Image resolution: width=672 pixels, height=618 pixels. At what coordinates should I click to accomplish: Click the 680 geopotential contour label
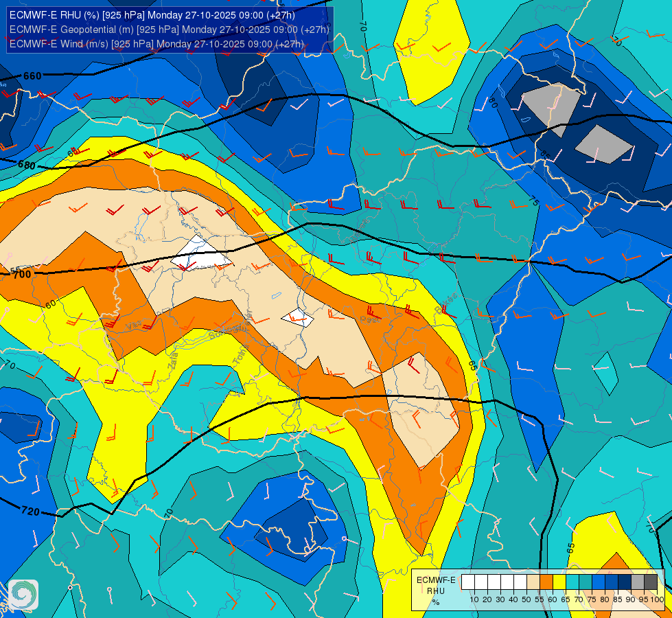[x=27, y=165]
